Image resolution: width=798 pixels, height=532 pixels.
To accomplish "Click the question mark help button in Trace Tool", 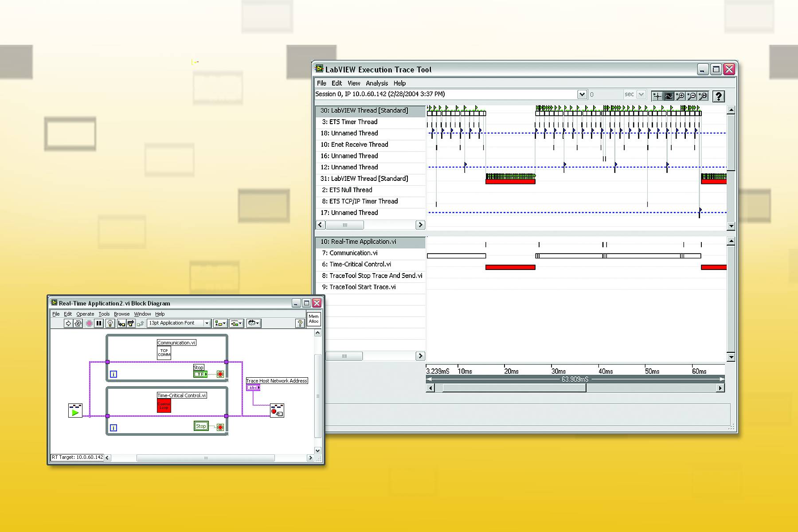I will point(719,96).
